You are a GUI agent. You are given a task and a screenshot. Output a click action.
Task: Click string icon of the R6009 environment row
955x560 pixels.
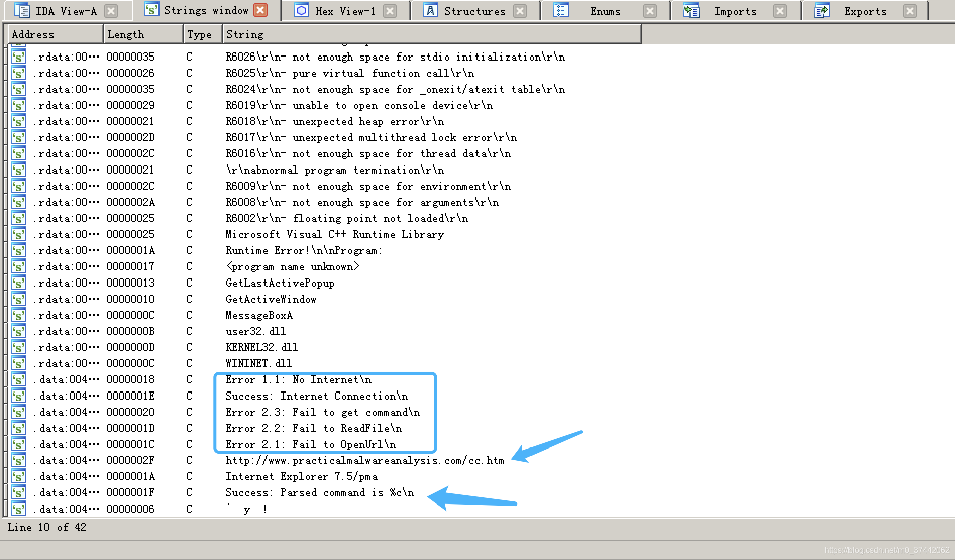click(x=19, y=186)
